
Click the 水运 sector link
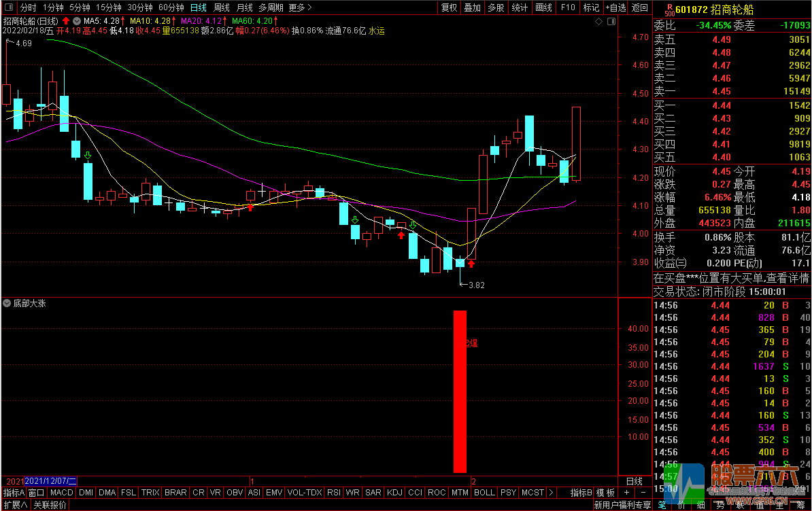[x=377, y=31]
